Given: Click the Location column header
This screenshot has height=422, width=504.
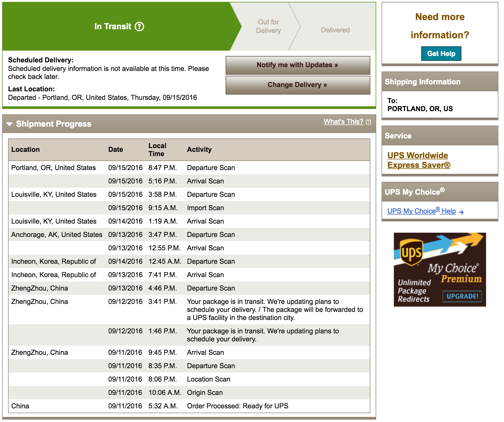Looking at the screenshot, I should click(25, 149).
